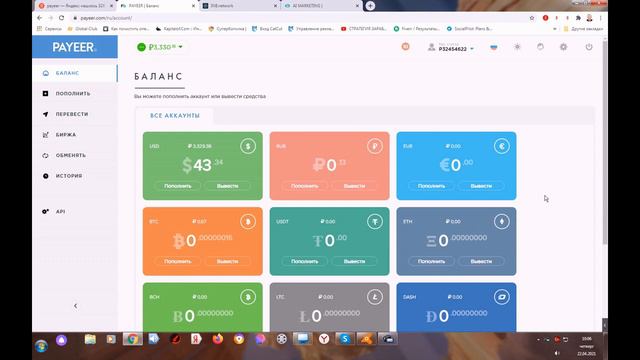Click Пополнить on the EUR card

tap(431, 186)
